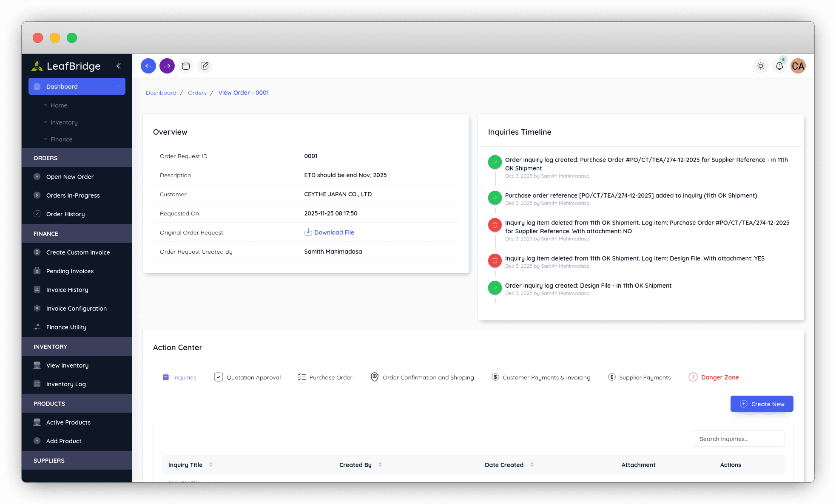Click the Search inquiries field
The height and width of the screenshot is (504, 836).
click(x=739, y=439)
